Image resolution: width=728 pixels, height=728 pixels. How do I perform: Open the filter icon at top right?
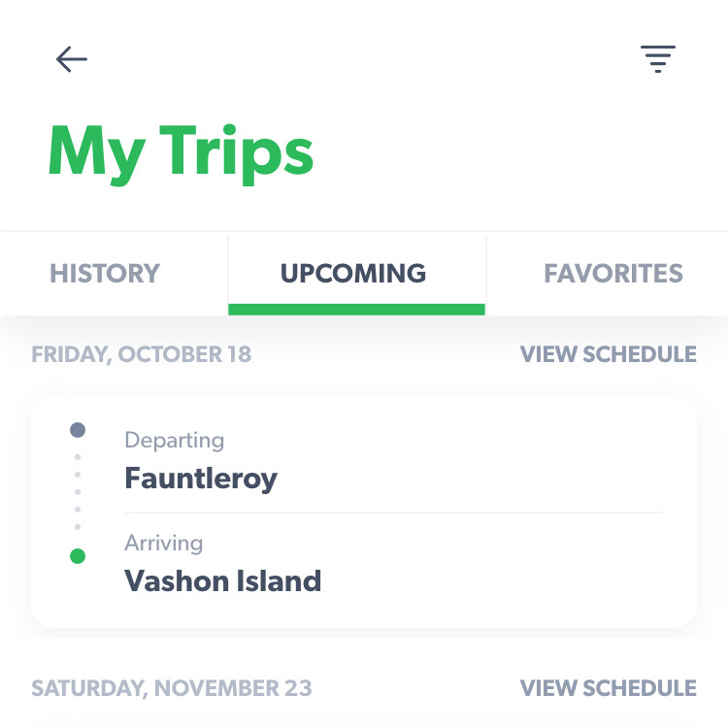pyautogui.click(x=658, y=59)
